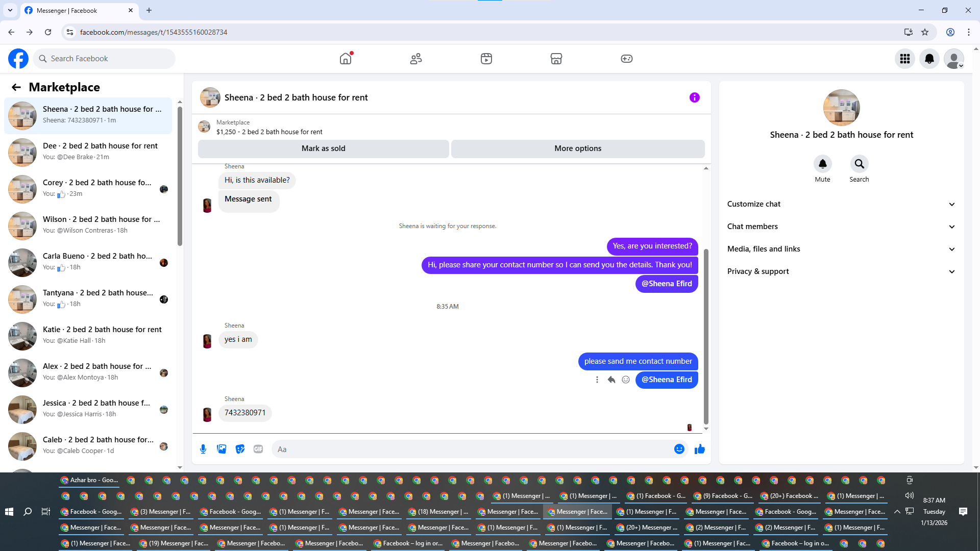Go to the Facebook Home tab
The image size is (980, 551).
346,59
